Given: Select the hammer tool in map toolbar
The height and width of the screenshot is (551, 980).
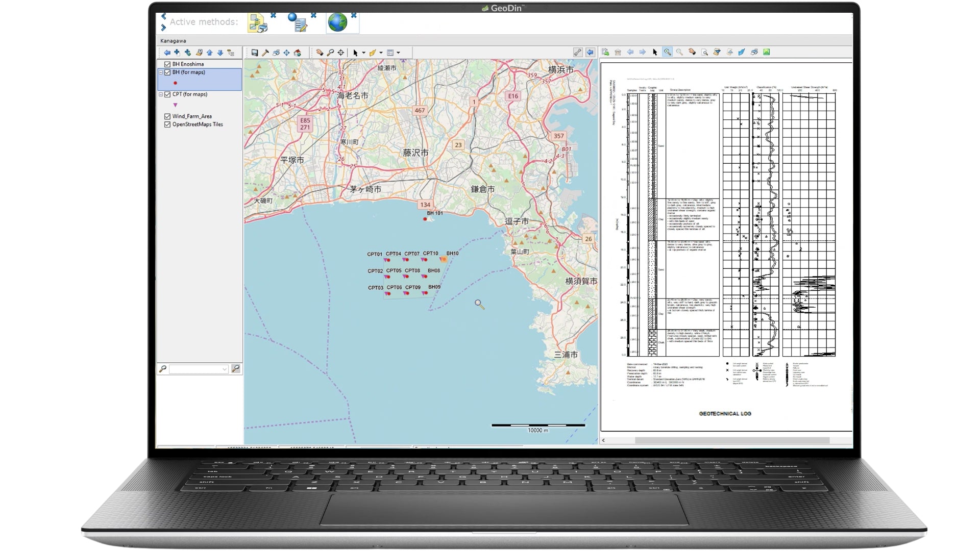Looking at the screenshot, I should [265, 53].
